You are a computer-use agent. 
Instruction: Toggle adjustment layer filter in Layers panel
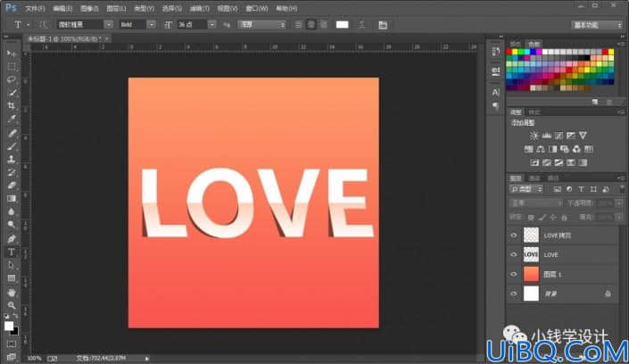point(569,189)
